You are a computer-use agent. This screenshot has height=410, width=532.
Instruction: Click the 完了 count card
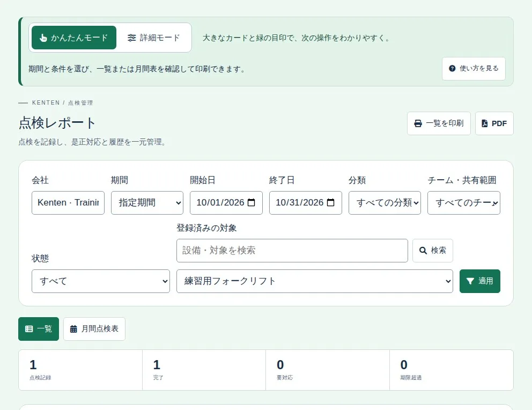click(204, 370)
